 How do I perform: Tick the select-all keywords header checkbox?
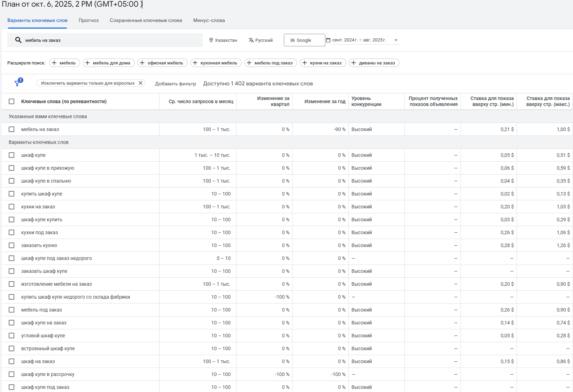(11, 101)
